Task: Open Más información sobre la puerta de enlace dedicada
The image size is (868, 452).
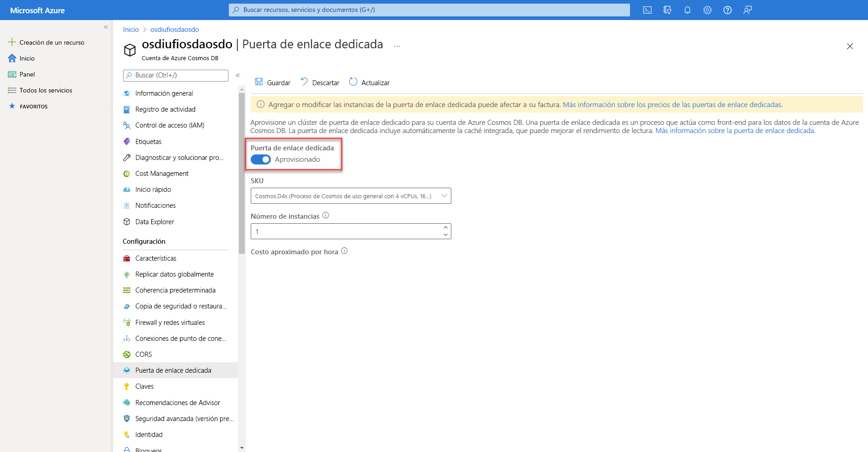Action: click(735, 131)
